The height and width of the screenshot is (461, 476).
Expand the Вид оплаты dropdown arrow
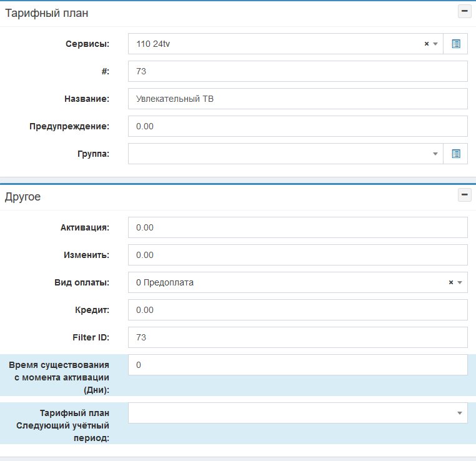click(460, 282)
